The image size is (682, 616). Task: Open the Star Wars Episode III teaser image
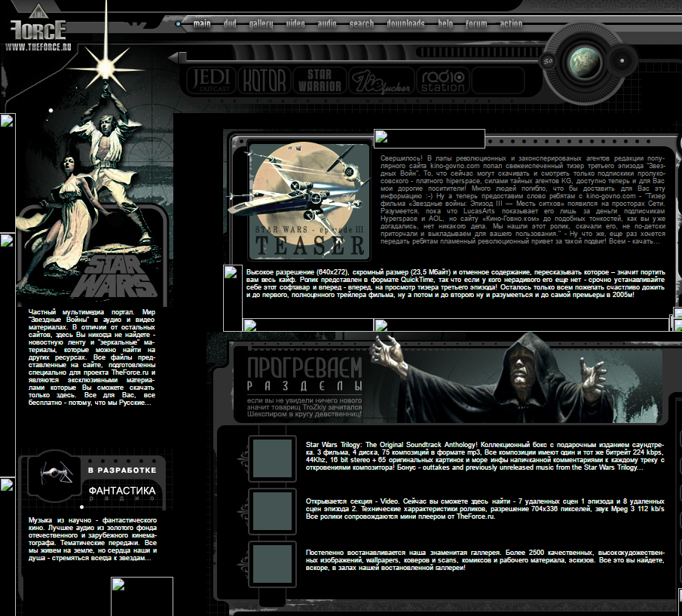[309, 201]
